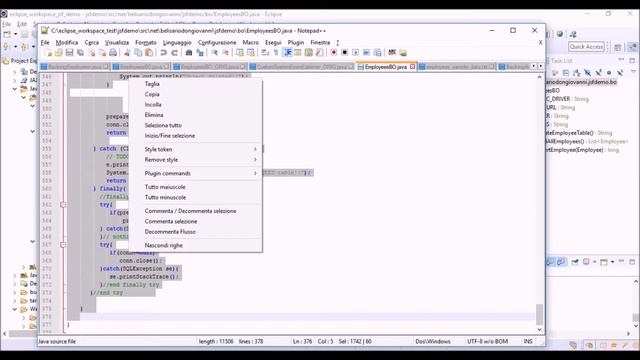Open the Modifica menu in Notepad++
This screenshot has height=360, width=640.
tap(67, 42)
